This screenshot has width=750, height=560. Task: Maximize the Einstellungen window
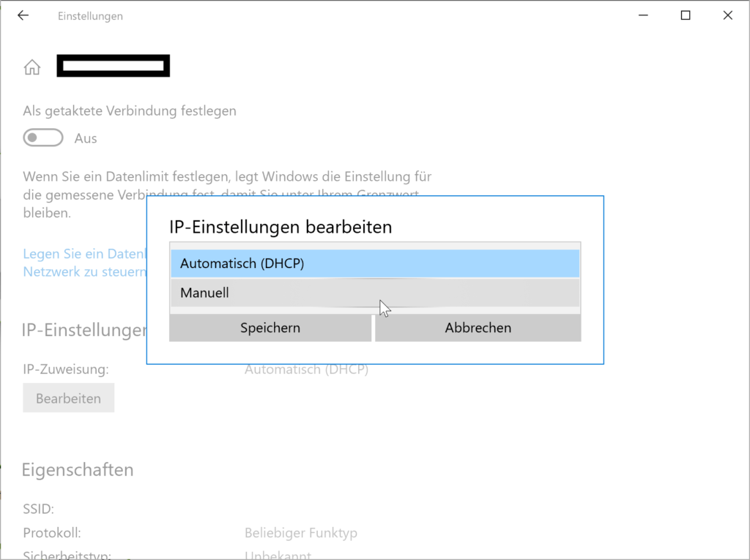[686, 15]
